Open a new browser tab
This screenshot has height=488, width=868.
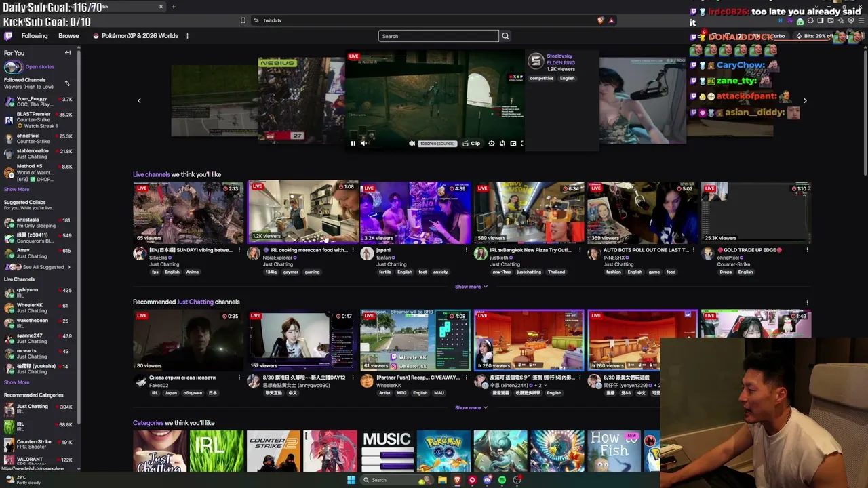(x=173, y=7)
